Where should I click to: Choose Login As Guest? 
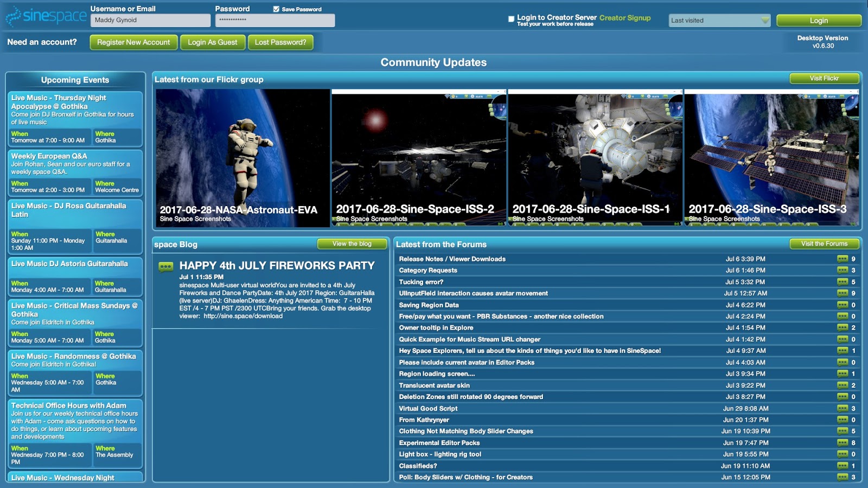[213, 42]
